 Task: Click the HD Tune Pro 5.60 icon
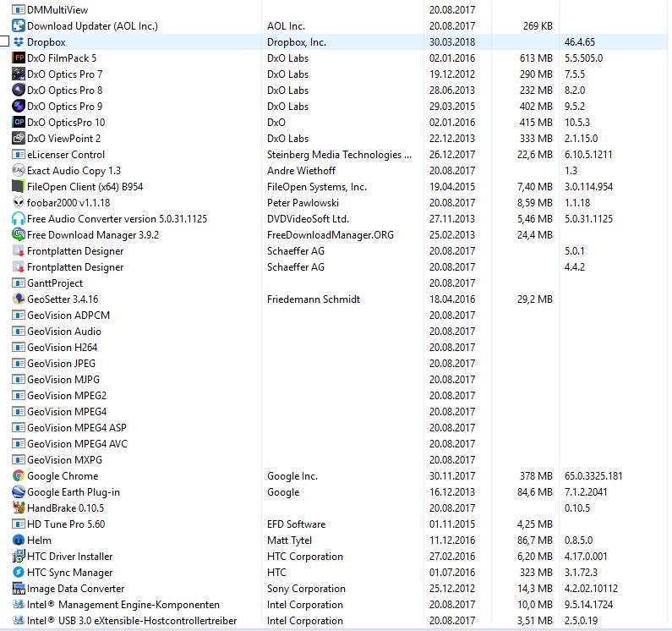(x=19, y=524)
